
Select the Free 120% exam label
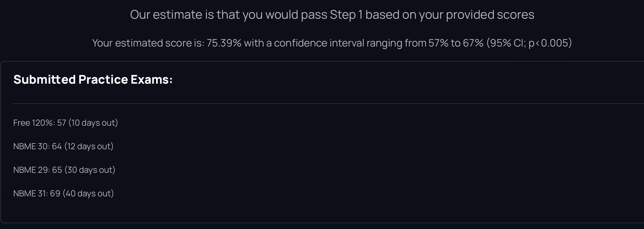[33, 123]
